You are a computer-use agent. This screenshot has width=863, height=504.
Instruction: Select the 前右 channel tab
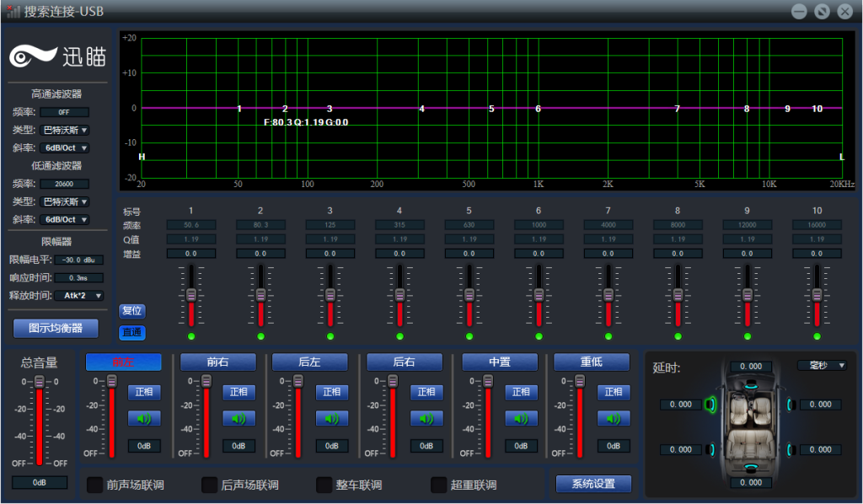coord(218,362)
